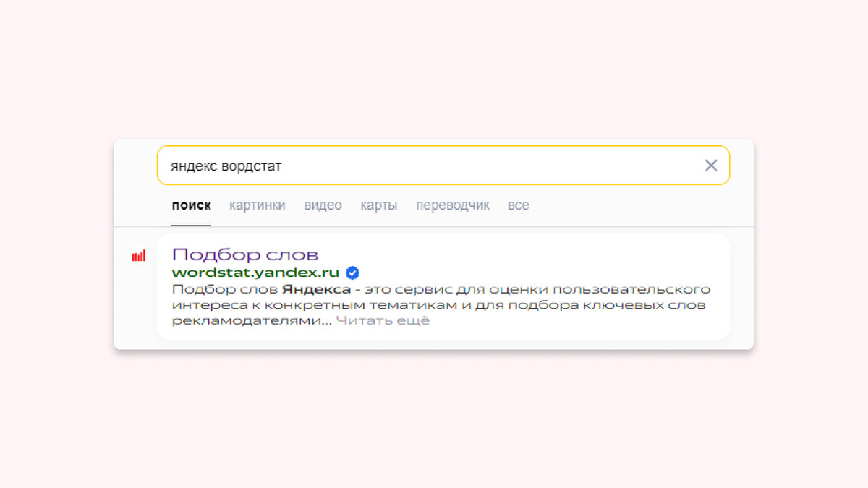868x488 pixels.
Task: Select the 'поиск' tab
Action: click(192, 205)
